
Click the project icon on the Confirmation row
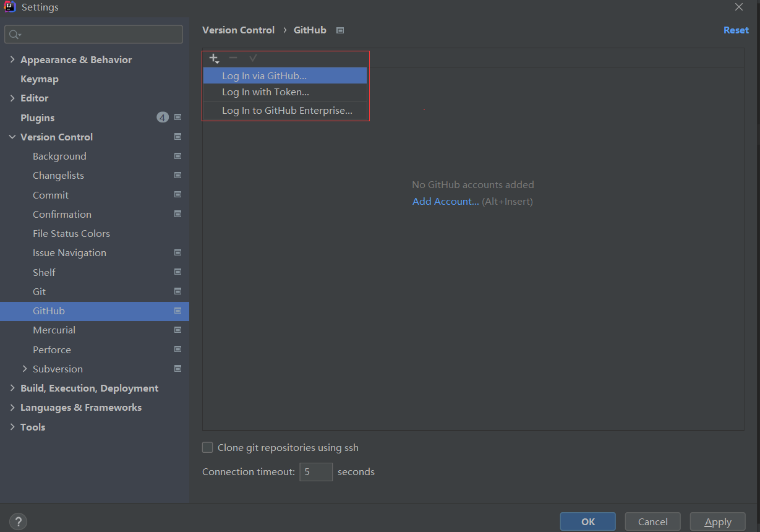(x=177, y=214)
